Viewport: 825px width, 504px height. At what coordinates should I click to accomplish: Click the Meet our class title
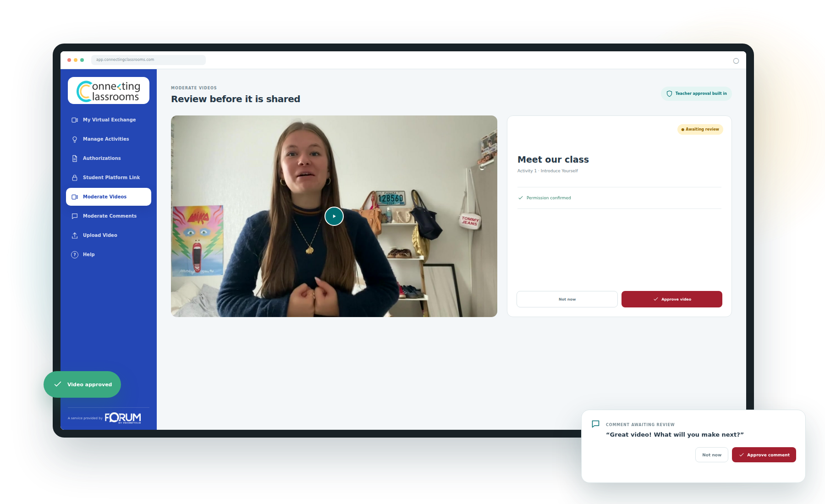pos(553,159)
